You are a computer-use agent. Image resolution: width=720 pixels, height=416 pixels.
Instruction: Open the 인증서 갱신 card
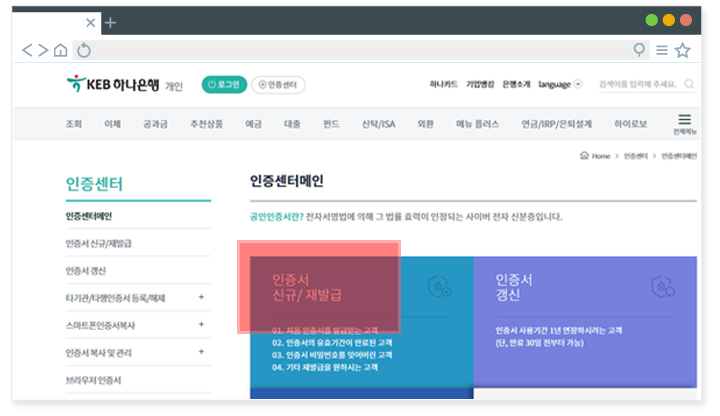pos(584,320)
